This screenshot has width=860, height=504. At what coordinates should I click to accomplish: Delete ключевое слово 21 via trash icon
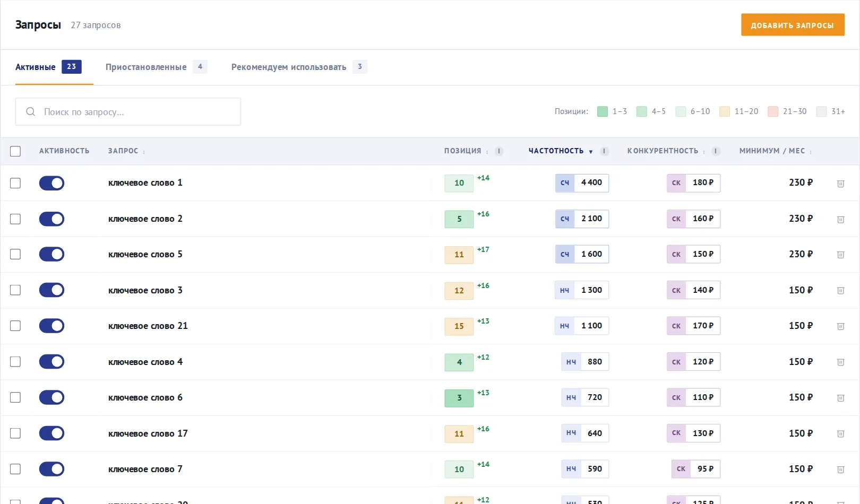(840, 326)
